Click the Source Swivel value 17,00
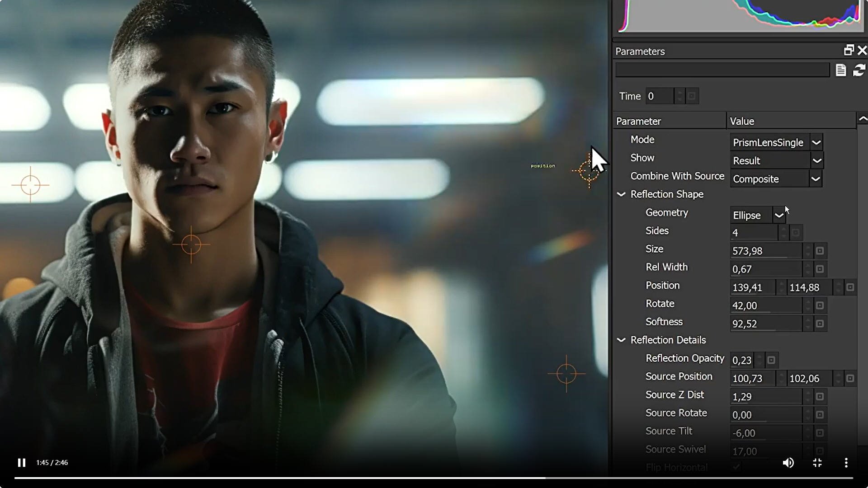 point(766,451)
